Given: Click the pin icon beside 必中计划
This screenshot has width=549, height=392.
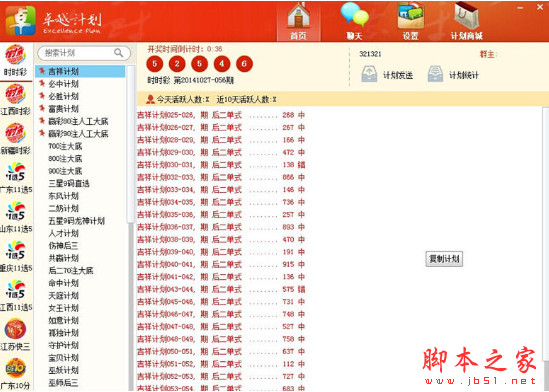Looking at the screenshot, I should click(x=42, y=84).
